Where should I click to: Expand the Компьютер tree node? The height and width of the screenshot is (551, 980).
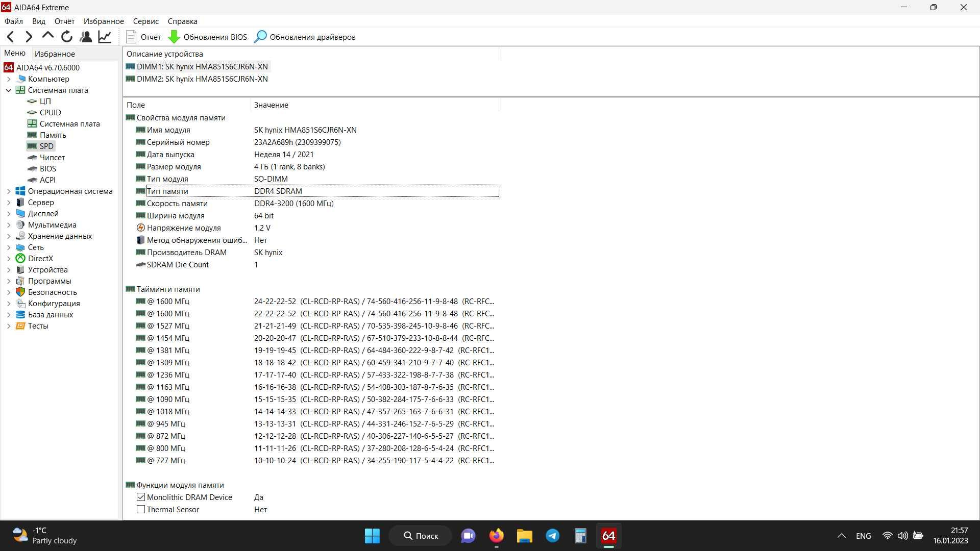pos(9,79)
